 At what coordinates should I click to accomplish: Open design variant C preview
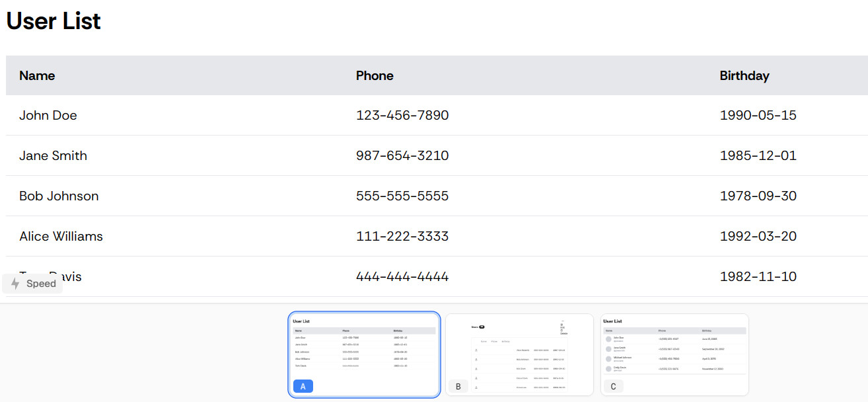point(674,355)
